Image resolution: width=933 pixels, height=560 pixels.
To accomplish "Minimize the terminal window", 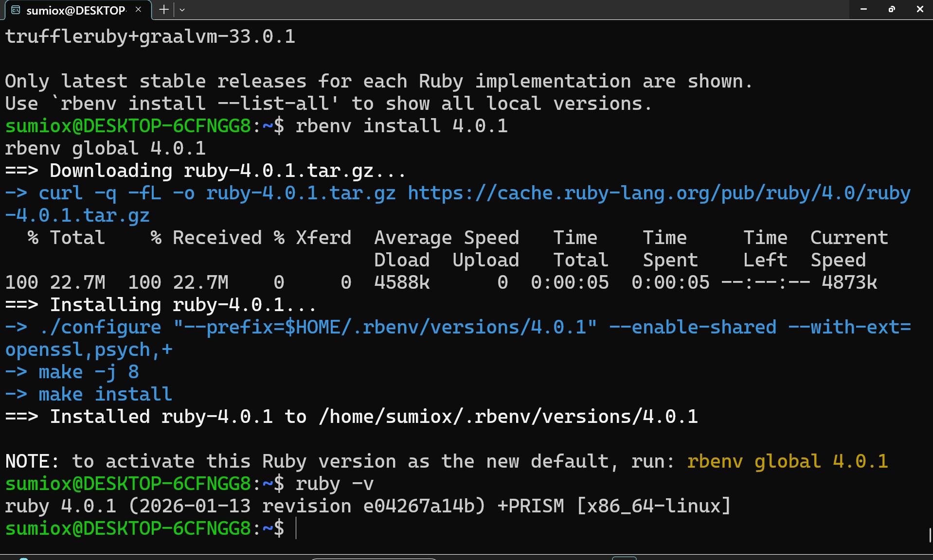I will point(863,9).
